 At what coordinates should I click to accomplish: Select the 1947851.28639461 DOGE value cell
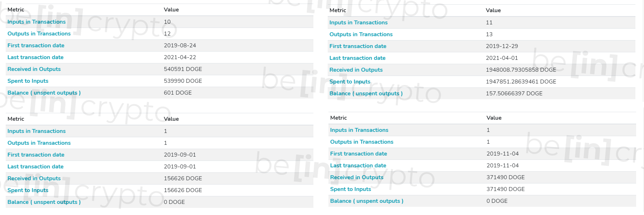tap(521, 82)
